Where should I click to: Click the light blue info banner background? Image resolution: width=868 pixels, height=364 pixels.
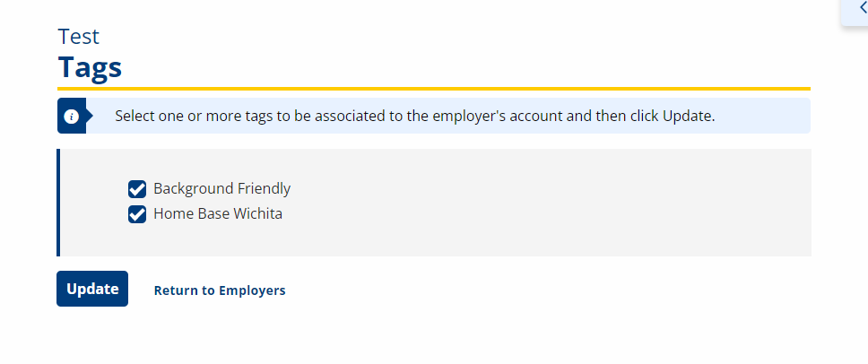pos(448,116)
